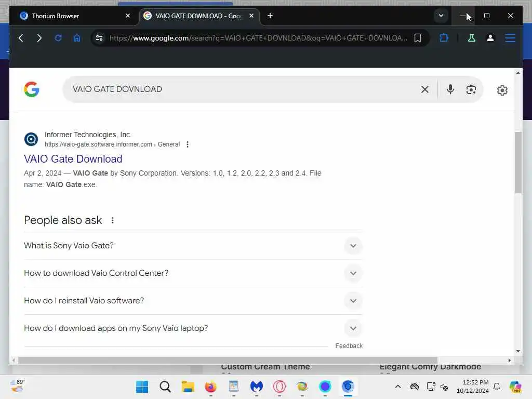The height and width of the screenshot is (399, 532).
Task: Start voice search with microphone
Action: click(x=450, y=89)
